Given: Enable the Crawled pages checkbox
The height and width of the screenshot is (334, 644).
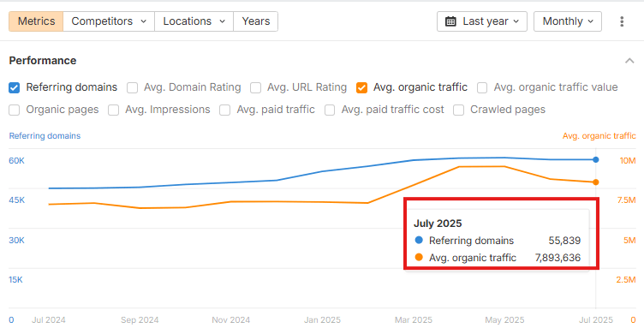Looking at the screenshot, I should (x=458, y=110).
